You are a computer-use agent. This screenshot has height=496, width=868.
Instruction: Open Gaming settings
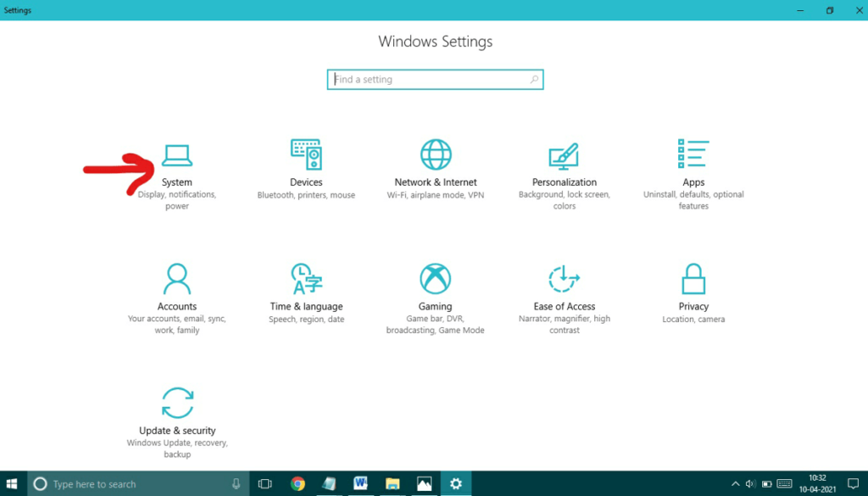(x=435, y=293)
